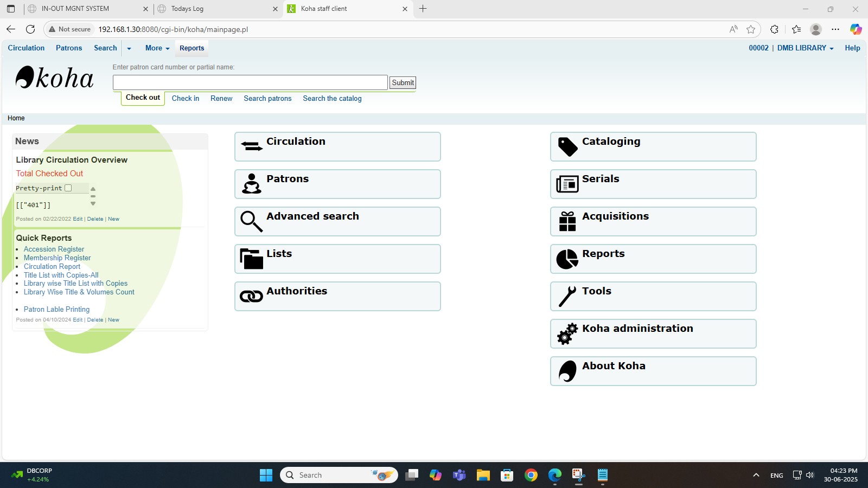Close the Koha staff client tab

tap(405, 9)
